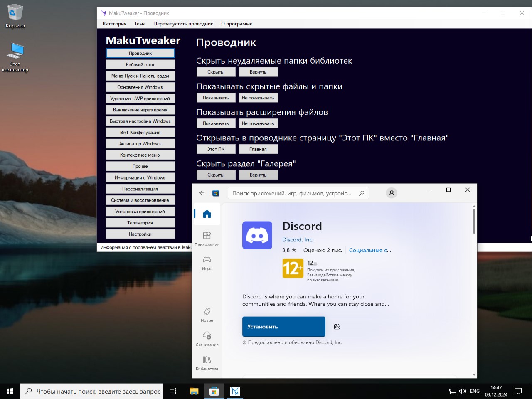Open the Категория menu
The width and height of the screenshot is (532, 399).
(x=115, y=24)
